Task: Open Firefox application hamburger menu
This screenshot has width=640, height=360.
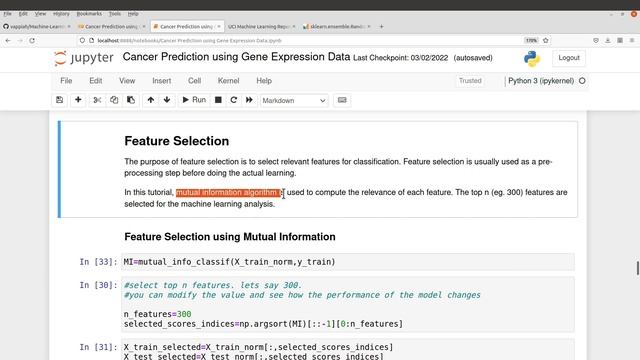Action: point(632,40)
